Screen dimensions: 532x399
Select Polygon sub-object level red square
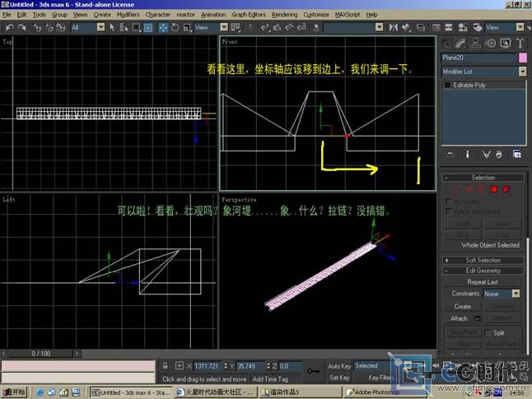494,189
